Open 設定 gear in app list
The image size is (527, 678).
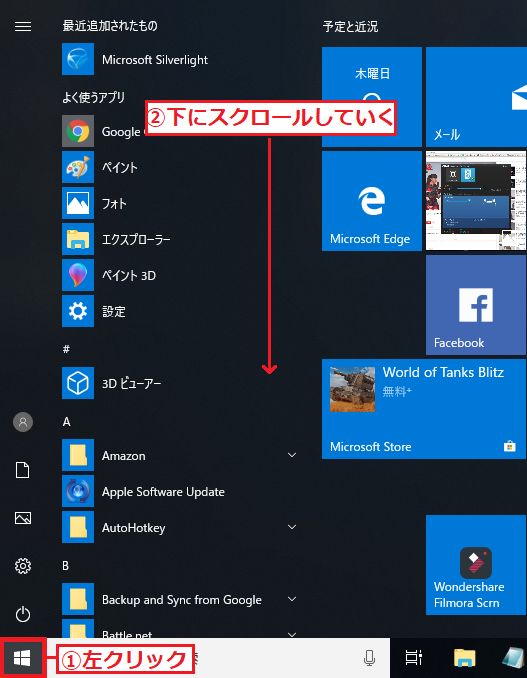point(78,311)
